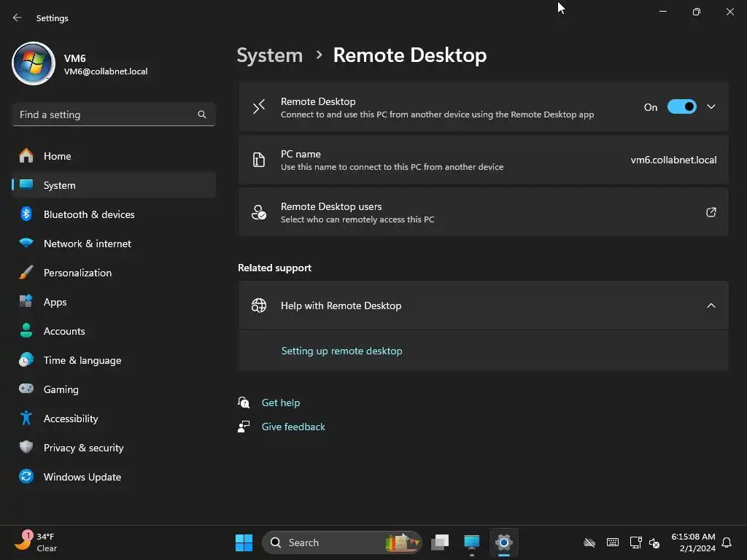Screen dimensions: 747x560
Task: Click the Get help chat icon
Action: pos(244,402)
